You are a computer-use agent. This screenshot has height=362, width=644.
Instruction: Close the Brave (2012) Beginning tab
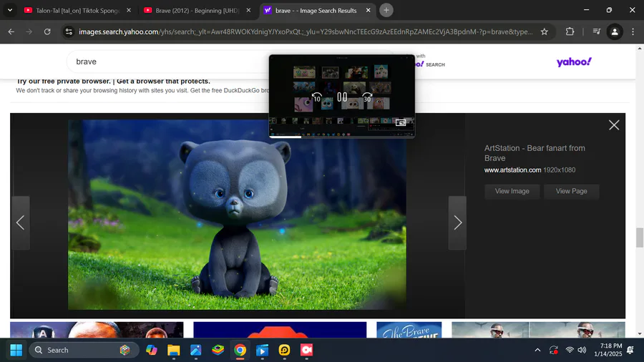pos(248,10)
